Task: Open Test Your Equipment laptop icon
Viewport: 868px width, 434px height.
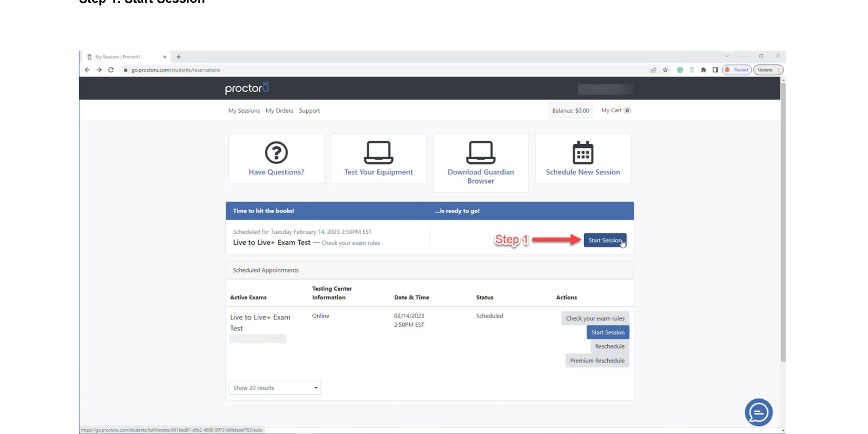Action: pyautogui.click(x=378, y=153)
